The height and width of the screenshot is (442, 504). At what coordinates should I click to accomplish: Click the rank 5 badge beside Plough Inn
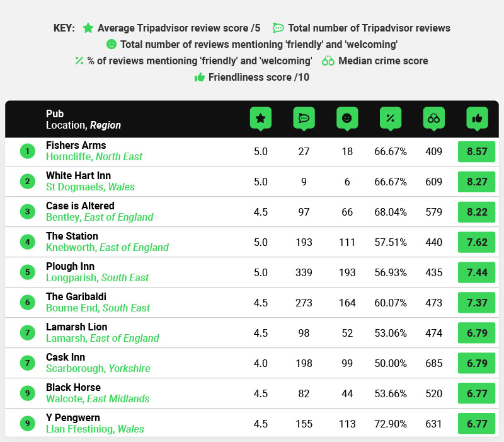tap(27, 272)
